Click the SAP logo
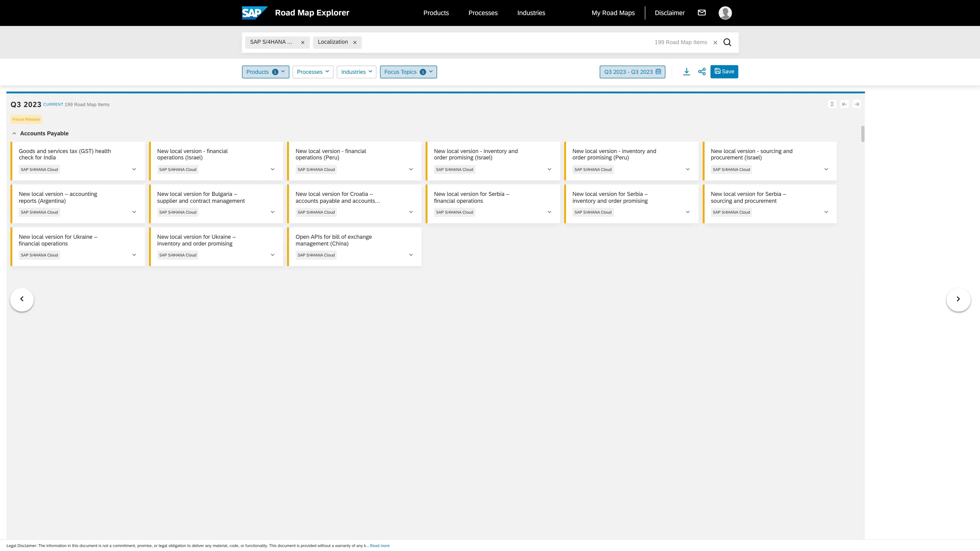Screen dimensions: 980x551 click(254, 13)
